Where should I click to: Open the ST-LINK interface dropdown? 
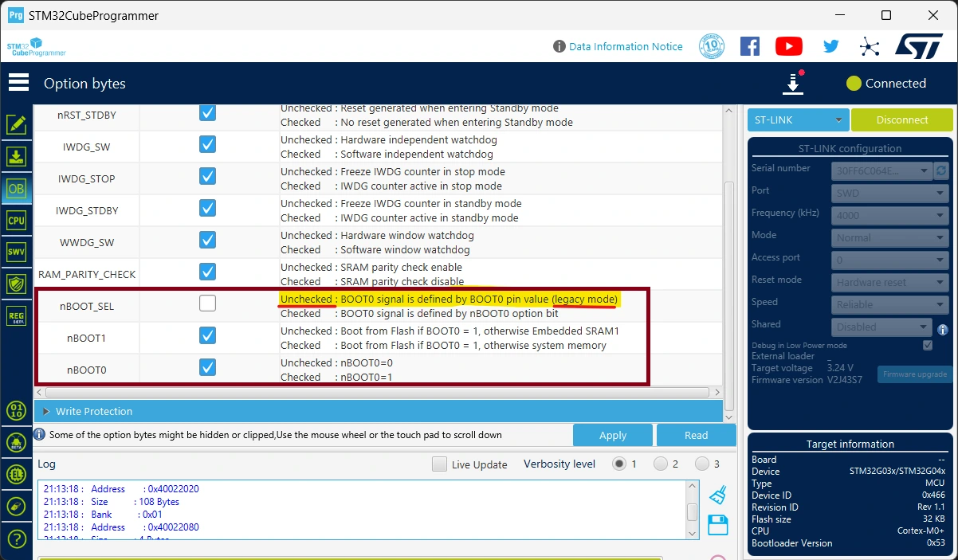click(798, 120)
